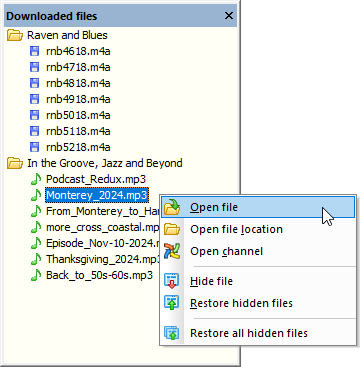Choose Open channel menu entry
The height and width of the screenshot is (367, 360).
(258, 251)
